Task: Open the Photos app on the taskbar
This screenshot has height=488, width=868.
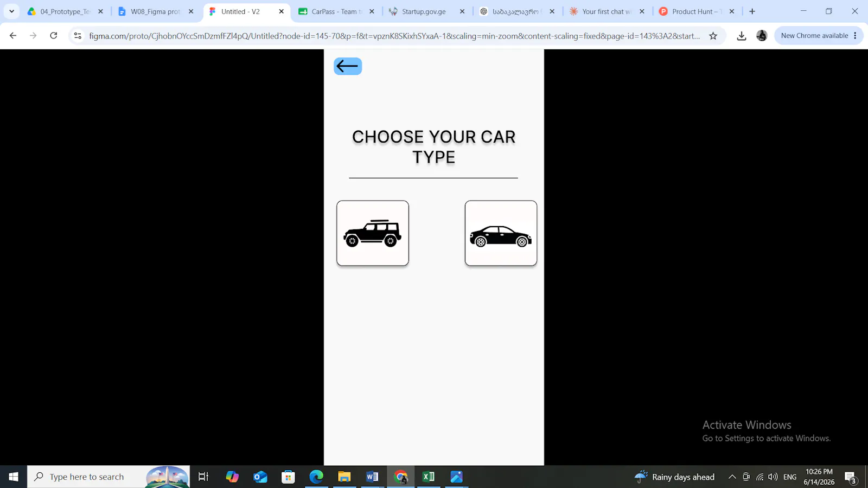Action: (x=457, y=477)
